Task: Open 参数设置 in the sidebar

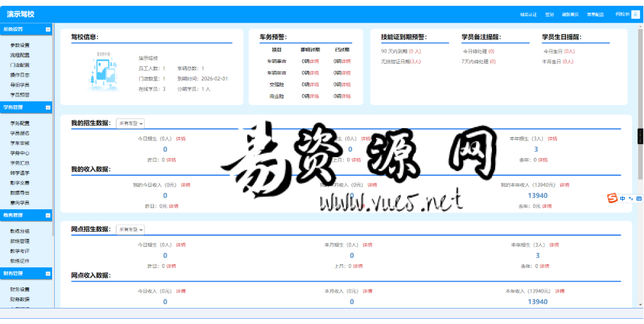Action: coord(20,45)
